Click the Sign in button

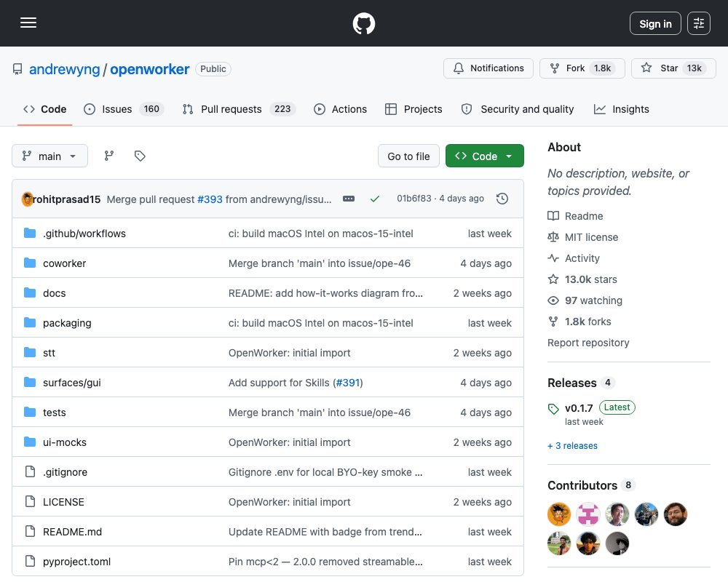tap(655, 23)
